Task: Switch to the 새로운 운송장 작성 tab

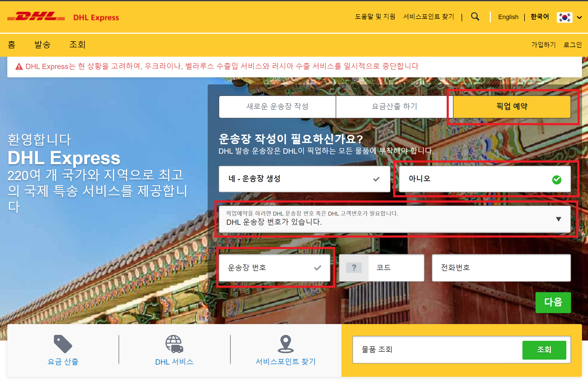Action: coord(277,107)
